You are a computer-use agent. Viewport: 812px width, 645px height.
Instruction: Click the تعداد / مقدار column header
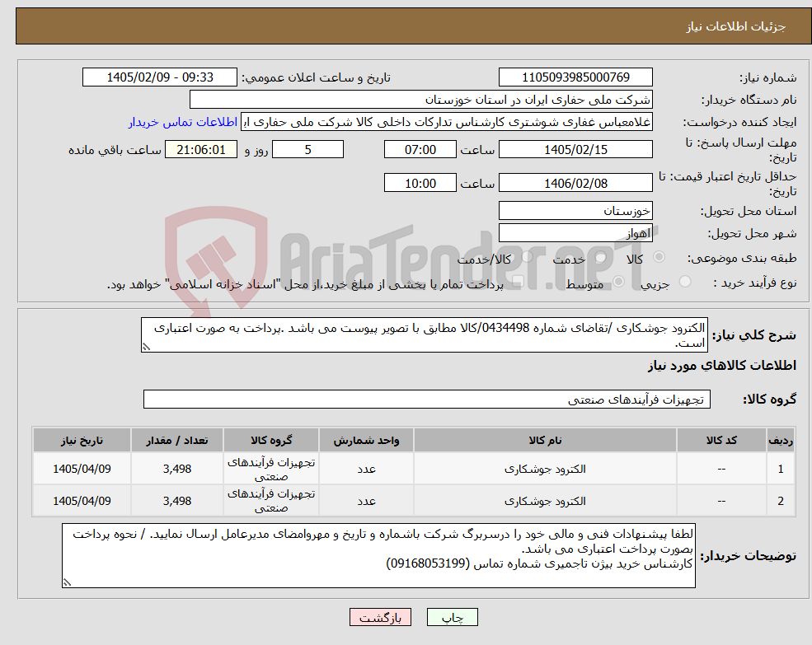[177, 440]
